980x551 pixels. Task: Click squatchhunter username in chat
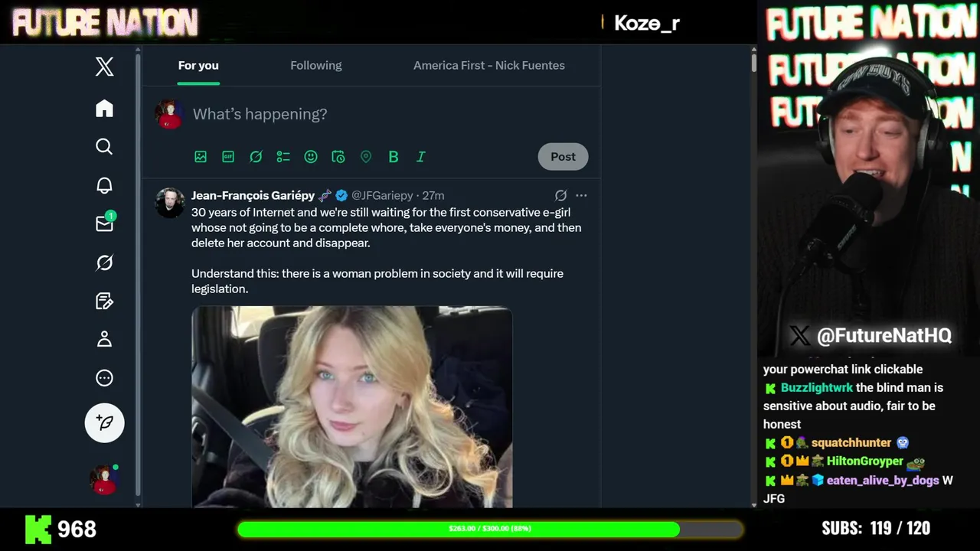coord(851,443)
